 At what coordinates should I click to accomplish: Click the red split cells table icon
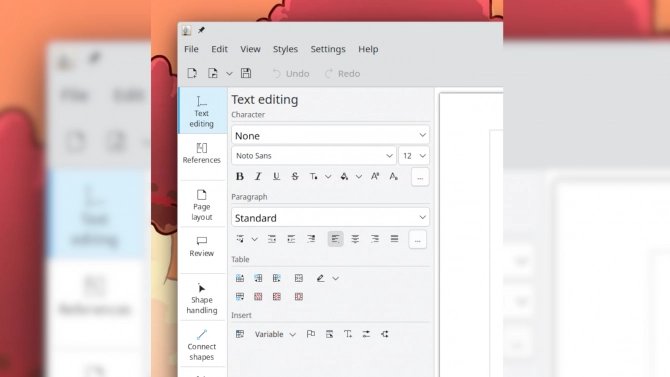click(x=299, y=297)
